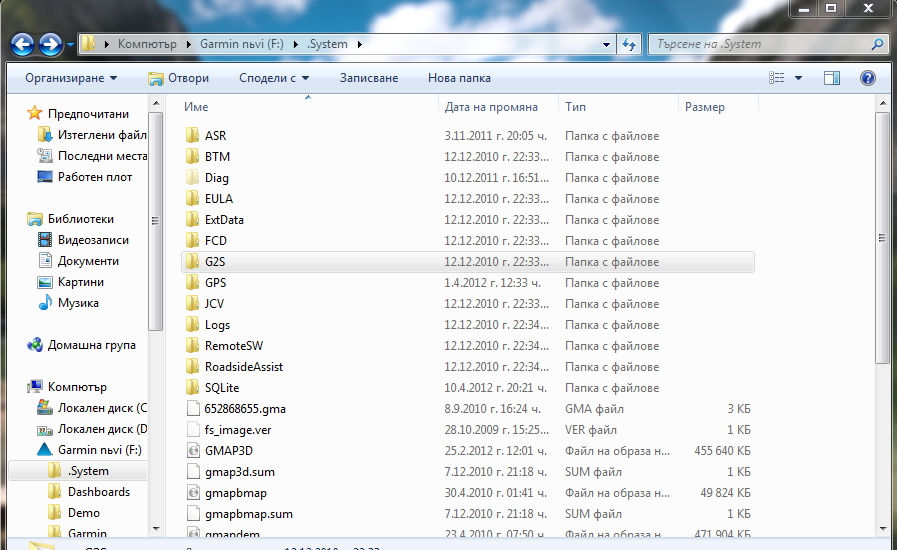
Task: Click Записване in the toolbar
Action: coord(369,78)
